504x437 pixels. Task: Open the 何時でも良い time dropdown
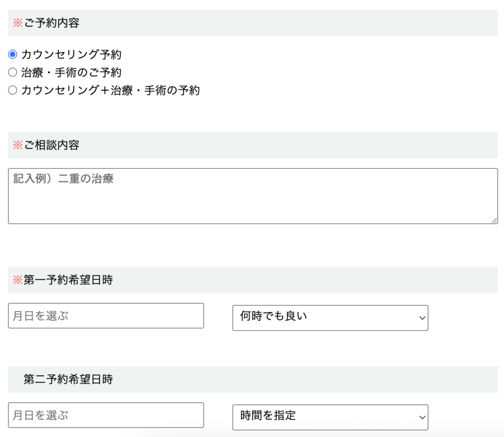[330, 318]
